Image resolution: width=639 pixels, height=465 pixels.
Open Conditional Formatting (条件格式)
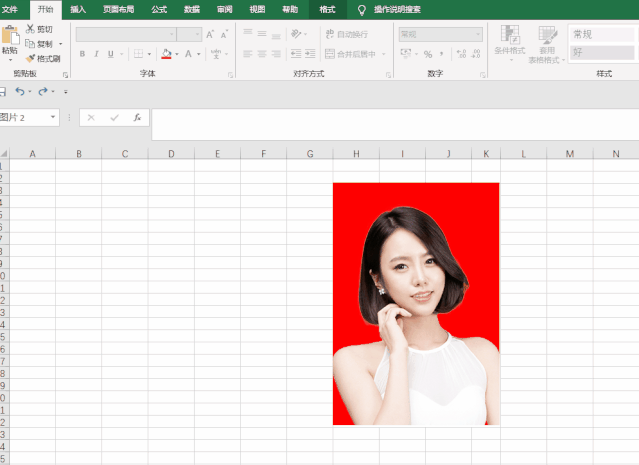click(x=509, y=44)
